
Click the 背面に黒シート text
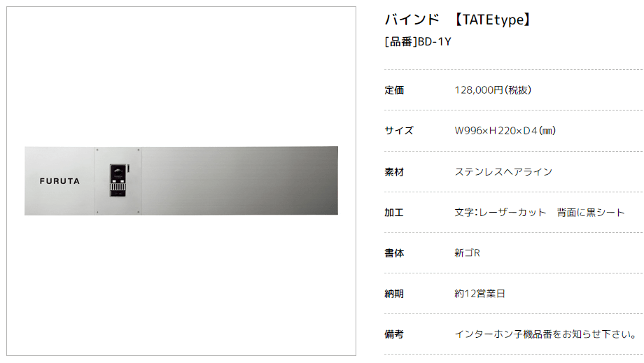click(591, 212)
